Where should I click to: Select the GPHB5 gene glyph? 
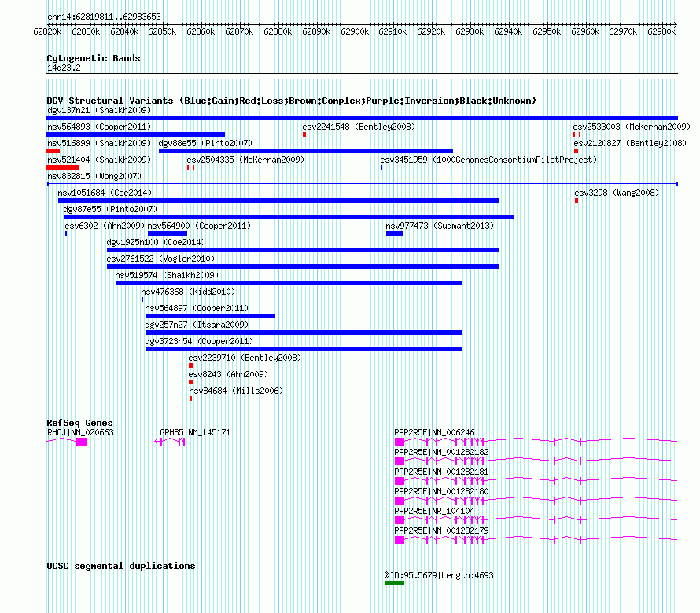pyautogui.click(x=170, y=442)
